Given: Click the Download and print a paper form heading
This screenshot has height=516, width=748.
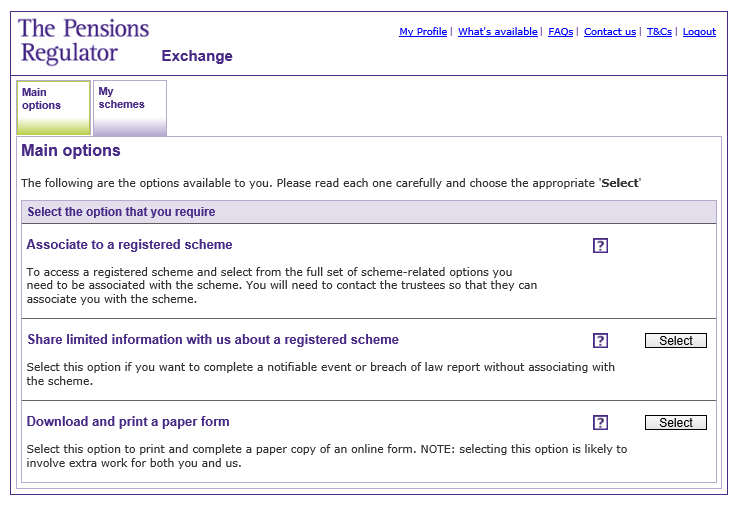Looking at the screenshot, I should coord(128,421).
